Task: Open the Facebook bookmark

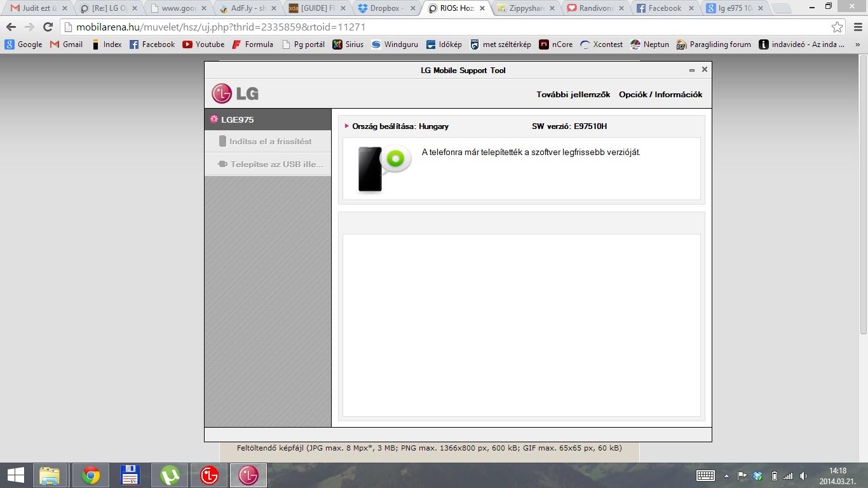Action: click(x=153, y=44)
